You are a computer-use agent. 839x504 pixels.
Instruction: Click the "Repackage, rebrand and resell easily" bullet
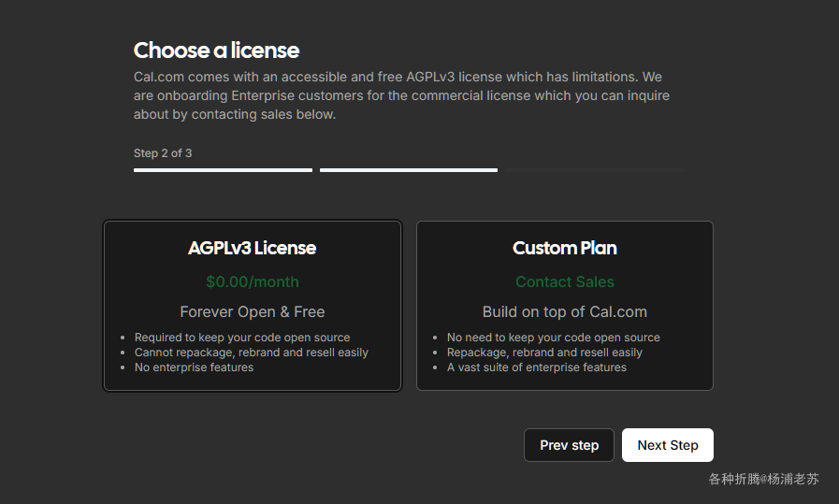[544, 352]
